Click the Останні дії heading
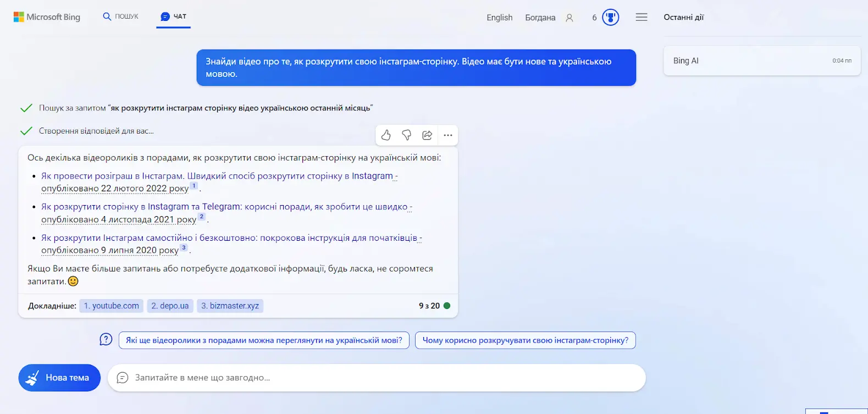868x414 pixels. (x=683, y=17)
